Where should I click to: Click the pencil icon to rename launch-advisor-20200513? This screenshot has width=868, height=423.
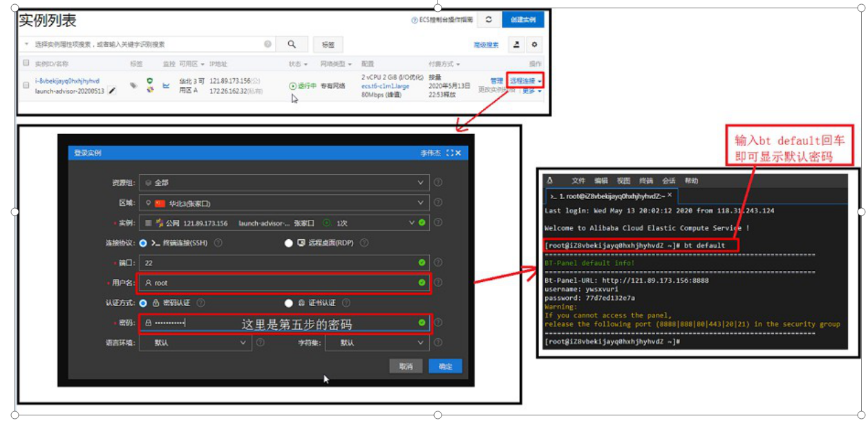click(113, 91)
